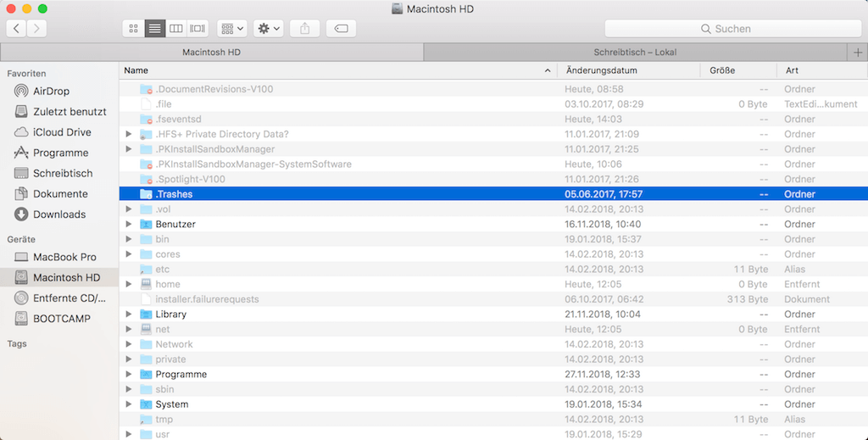Open Dokumente in the sidebar

(59, 193)
